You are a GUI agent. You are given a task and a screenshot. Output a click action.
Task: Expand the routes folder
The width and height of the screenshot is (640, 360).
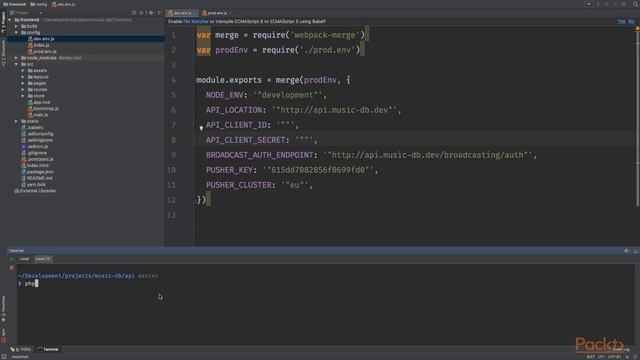click(x=23, y=89)
